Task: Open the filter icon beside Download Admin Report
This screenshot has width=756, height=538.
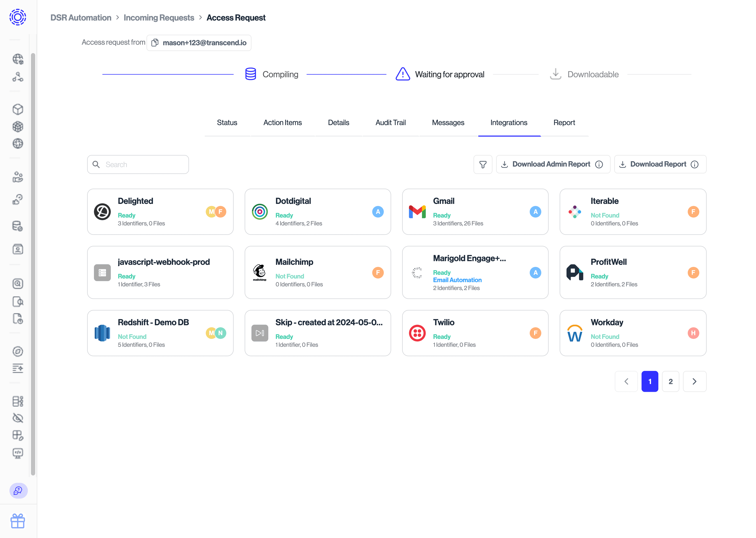Action: click(x=483, y=164)
